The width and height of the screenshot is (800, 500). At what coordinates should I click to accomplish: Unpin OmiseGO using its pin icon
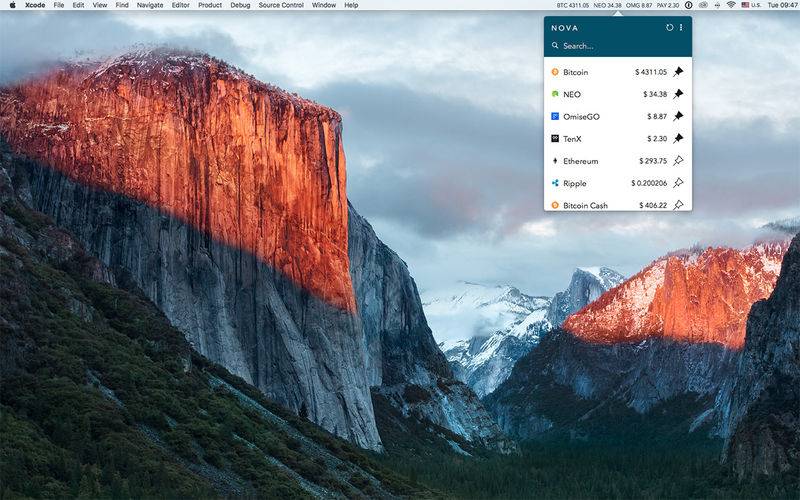pyautogui.click(x=678, y=116)
